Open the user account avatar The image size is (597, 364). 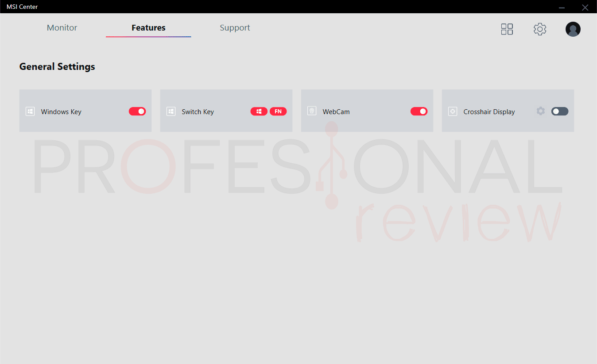click(573, 29)
